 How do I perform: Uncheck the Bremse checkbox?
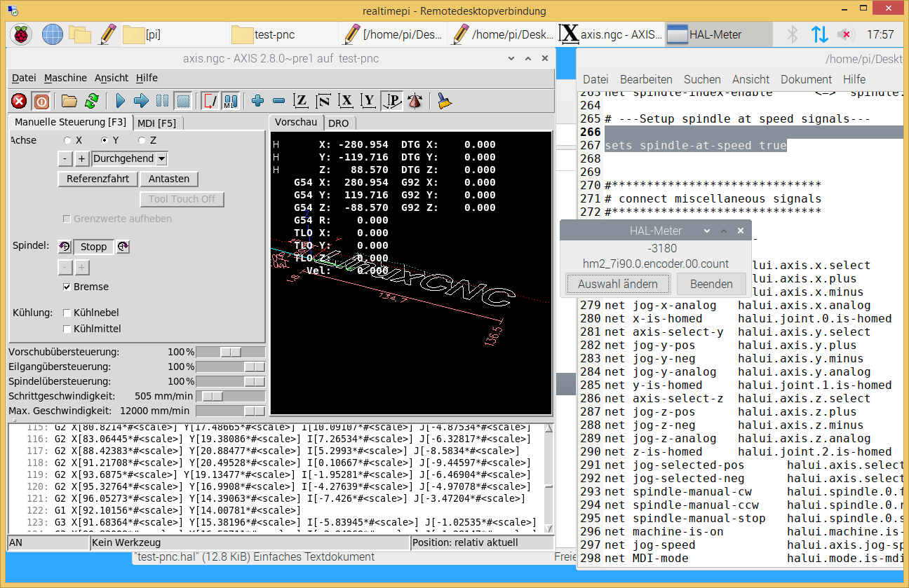pyautogui.click(x=67, y=287)
